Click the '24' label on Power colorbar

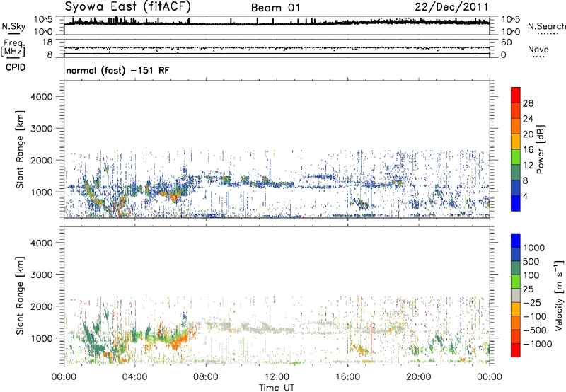click(x=528, y=119)
